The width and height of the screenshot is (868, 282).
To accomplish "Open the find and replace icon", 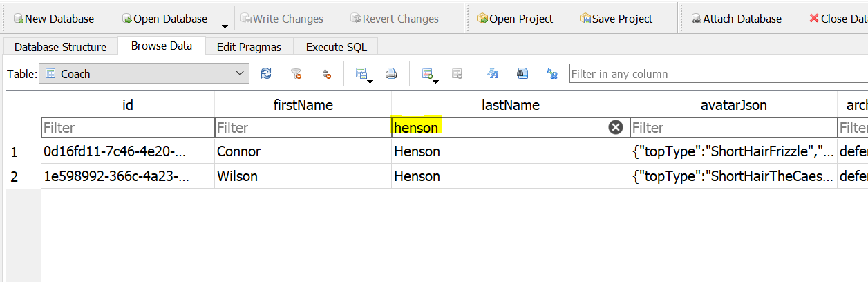I will coord(551,74).
